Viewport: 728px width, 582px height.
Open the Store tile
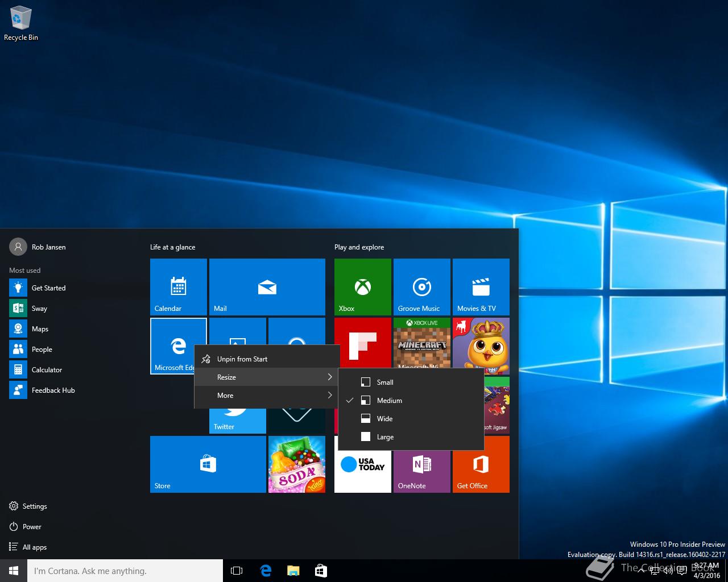208,464
